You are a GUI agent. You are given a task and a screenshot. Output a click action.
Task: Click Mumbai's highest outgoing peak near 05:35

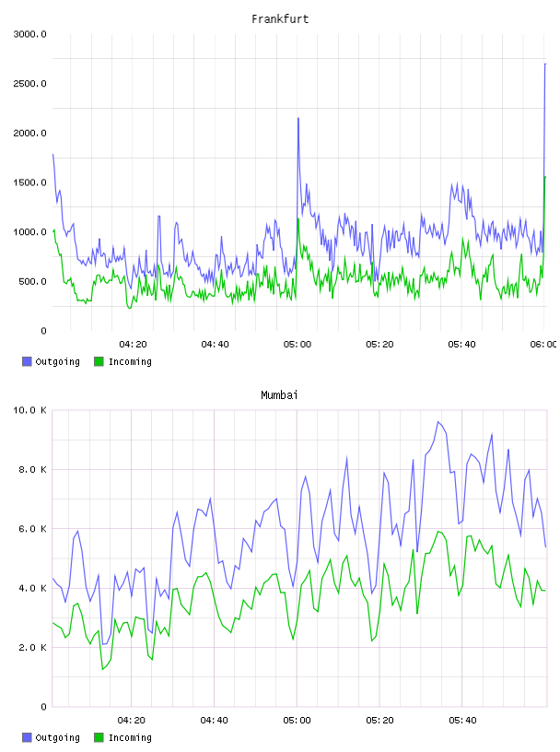click(437, 422)
